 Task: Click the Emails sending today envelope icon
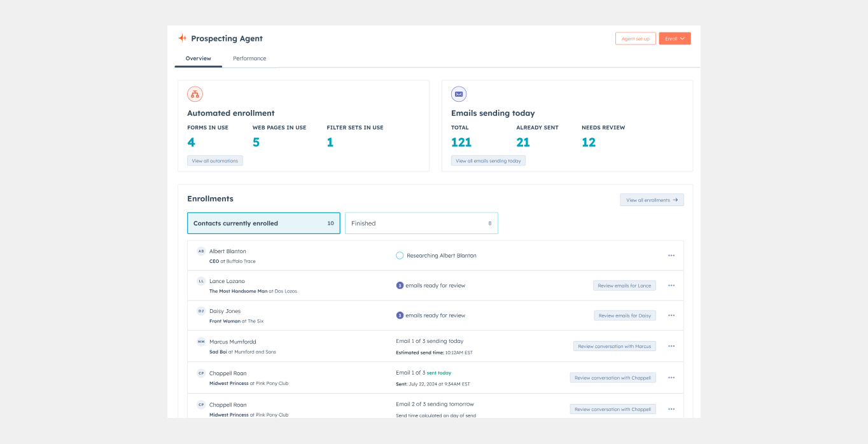click(x=459, y=94)
